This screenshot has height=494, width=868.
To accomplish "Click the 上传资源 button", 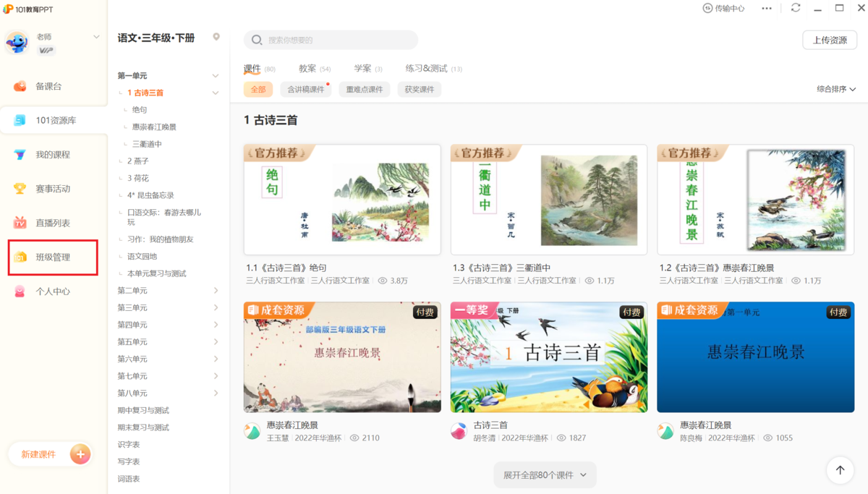I will [x=830, y=40].
